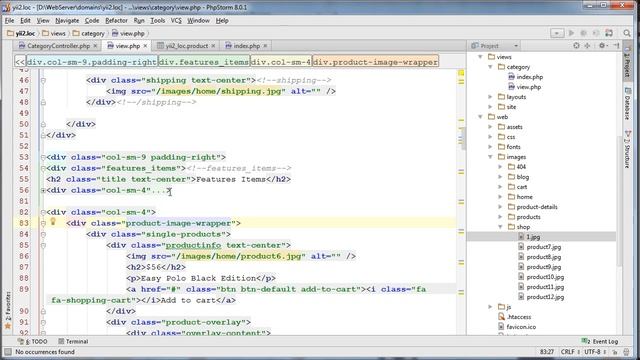Collapse the views folder in Project tree
The width and height of the screenshot is (640, 360).
pos(480,57)
